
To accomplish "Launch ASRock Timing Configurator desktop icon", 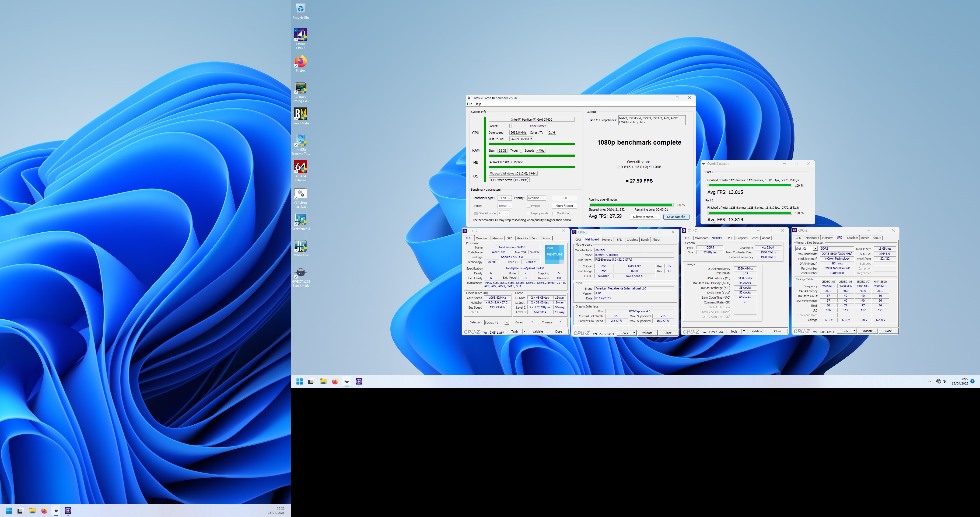I will pyautogui.click(x=300, y=92).
